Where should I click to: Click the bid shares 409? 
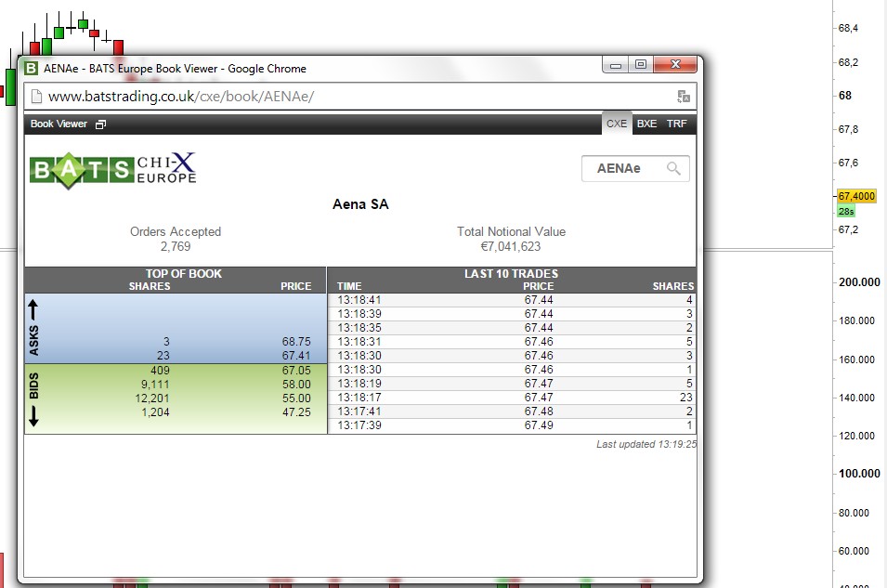(x=160, y=371)
